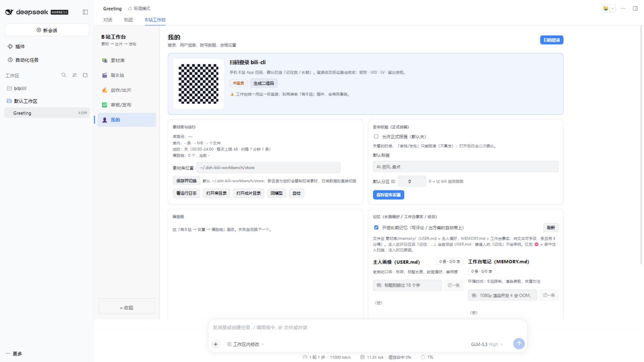The width and height of the screenshot is (644, 362).
Task: Start a 新会话
Action: click(47, 30)
